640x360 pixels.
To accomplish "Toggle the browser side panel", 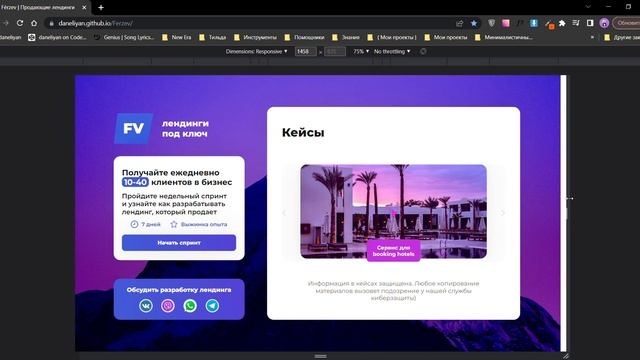I will (x=590, y=23).
